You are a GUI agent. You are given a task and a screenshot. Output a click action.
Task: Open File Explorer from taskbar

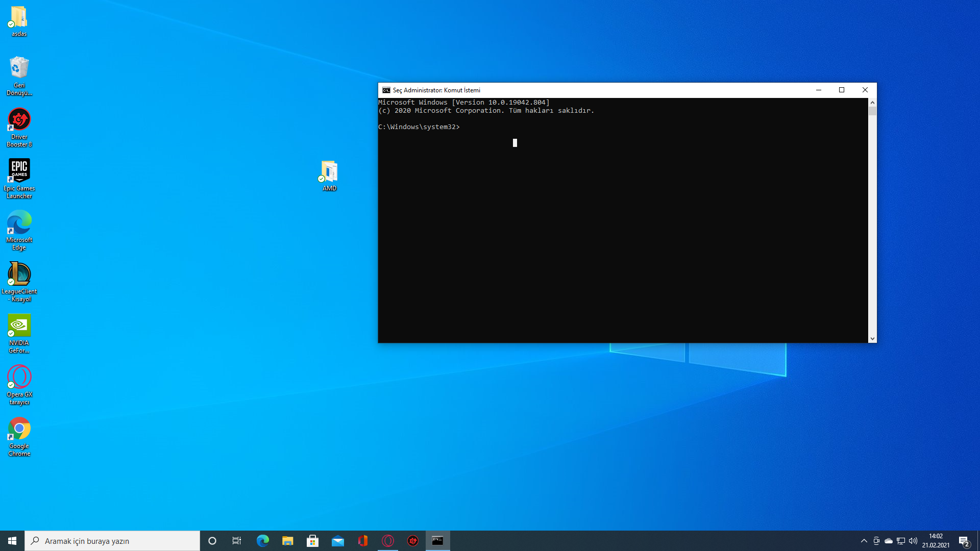287,541
